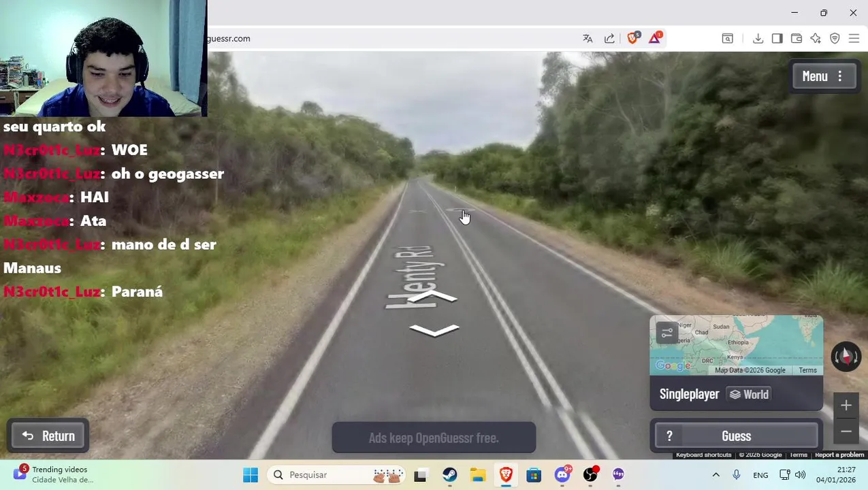Click the share page icon
The height and width of the screenshot is (490, 868).
[609, 39]
